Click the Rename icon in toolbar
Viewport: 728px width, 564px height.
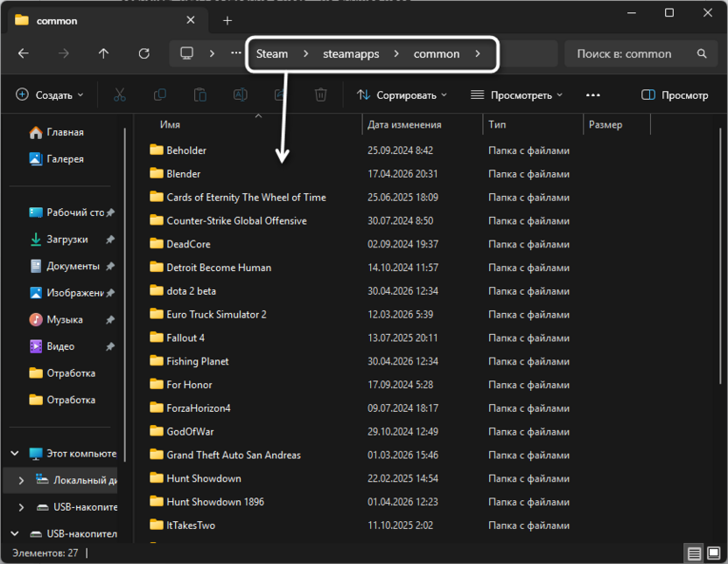tap(240, 95)
